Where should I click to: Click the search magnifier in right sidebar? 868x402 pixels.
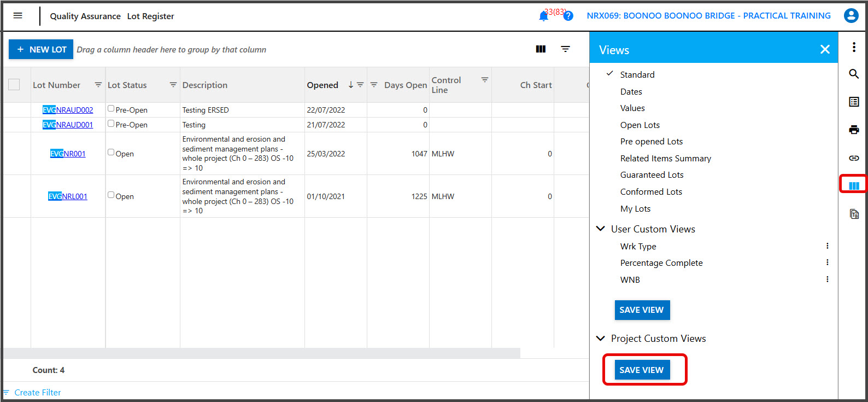click(x=853, y=74)
